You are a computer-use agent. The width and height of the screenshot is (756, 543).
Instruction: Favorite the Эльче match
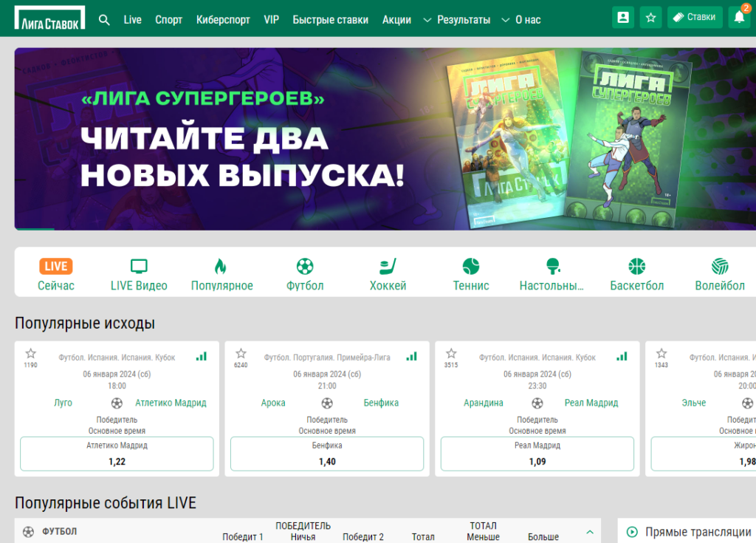[x=661, y=353]
